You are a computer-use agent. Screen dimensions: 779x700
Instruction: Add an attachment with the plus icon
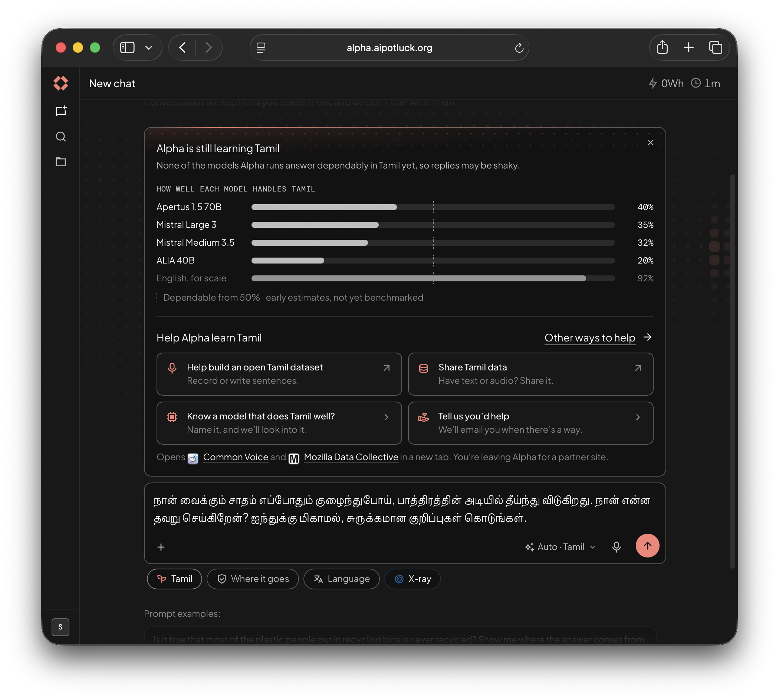point(161,547)
